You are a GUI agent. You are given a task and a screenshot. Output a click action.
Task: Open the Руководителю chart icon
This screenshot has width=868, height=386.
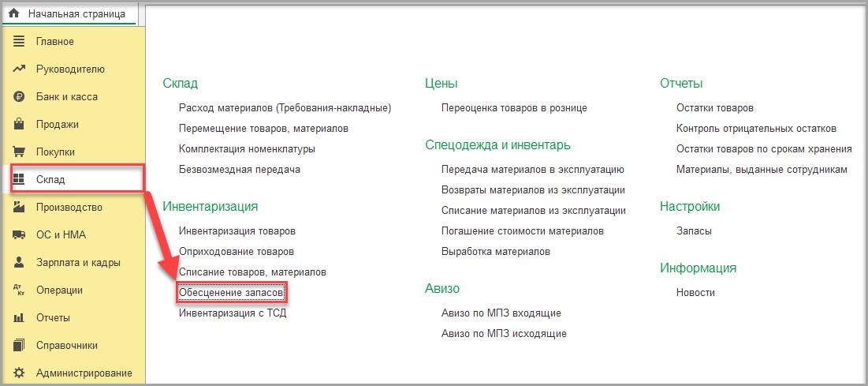click(x=20, y=69)
